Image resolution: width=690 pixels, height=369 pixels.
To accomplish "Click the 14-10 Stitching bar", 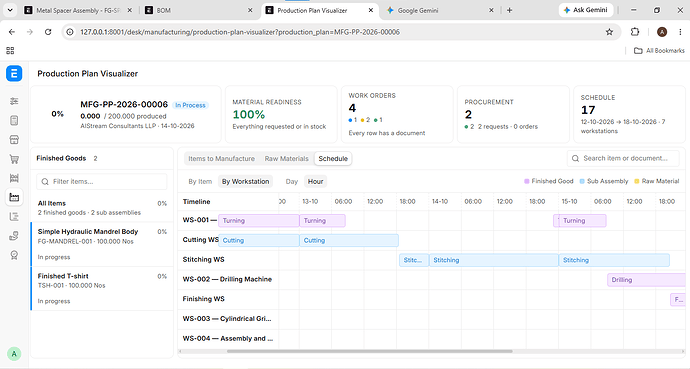I will tap(494, 260).
